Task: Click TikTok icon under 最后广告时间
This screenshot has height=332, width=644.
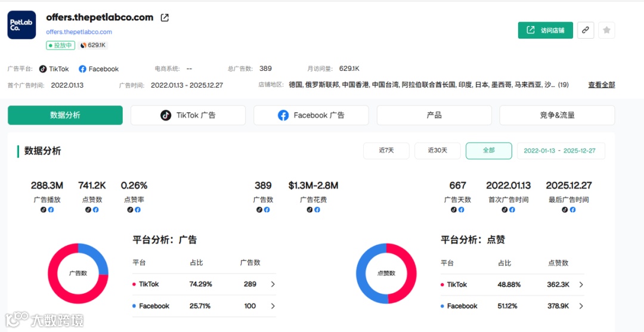Action: [x=565, y=210]
